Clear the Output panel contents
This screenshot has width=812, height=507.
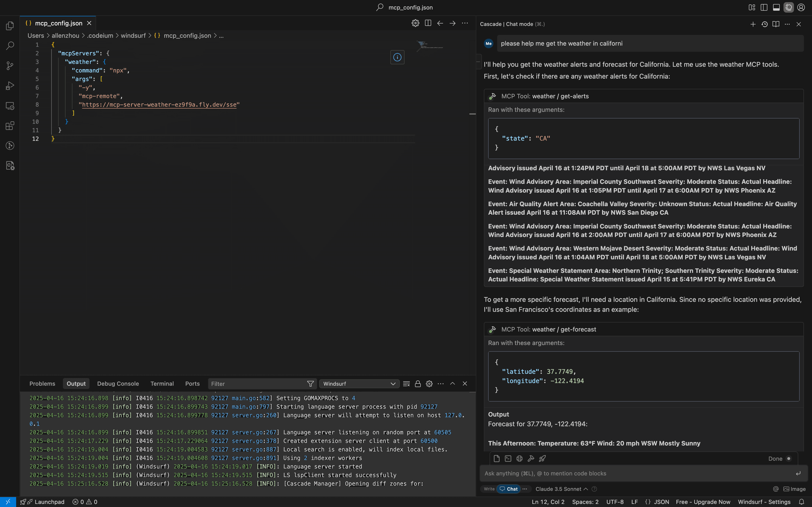pyautogui.click(x=406, y=384)
